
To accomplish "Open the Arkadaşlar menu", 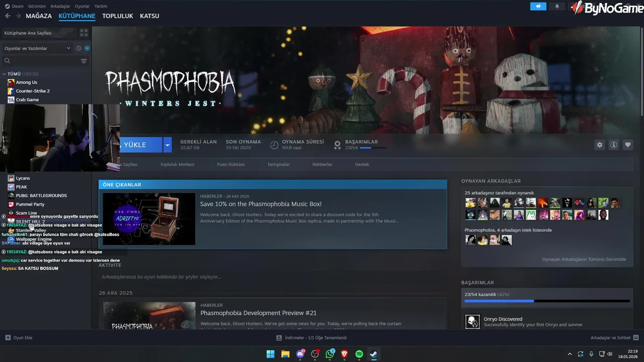I will tap(60, 7).
